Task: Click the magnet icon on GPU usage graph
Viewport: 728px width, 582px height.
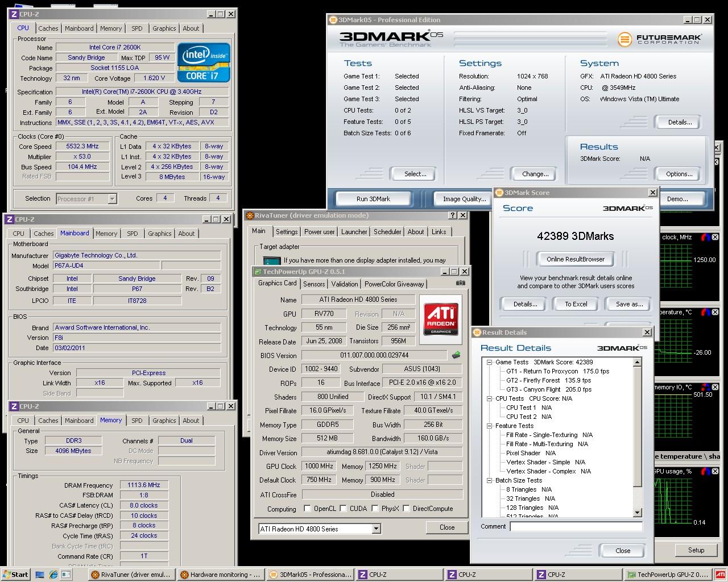Action: tap(705, 471)
